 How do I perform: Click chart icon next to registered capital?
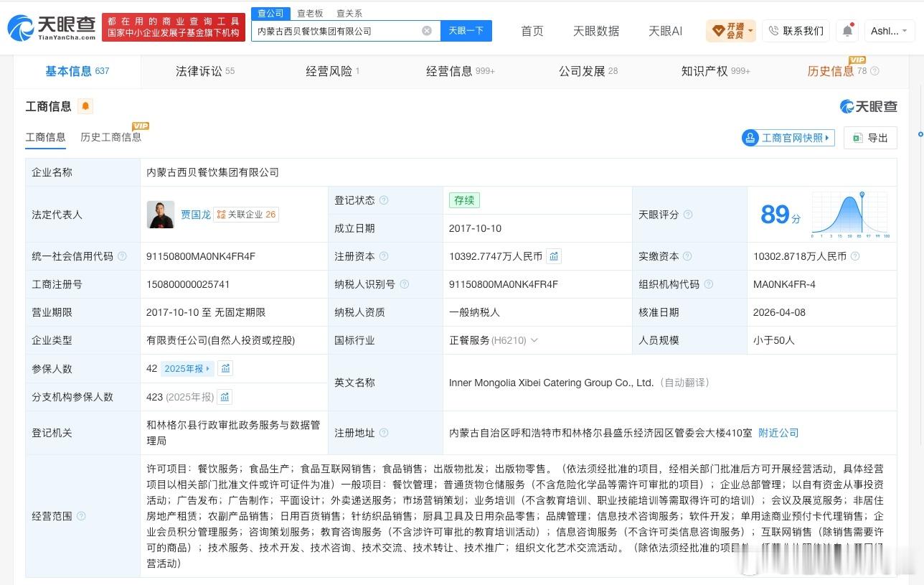554,256
